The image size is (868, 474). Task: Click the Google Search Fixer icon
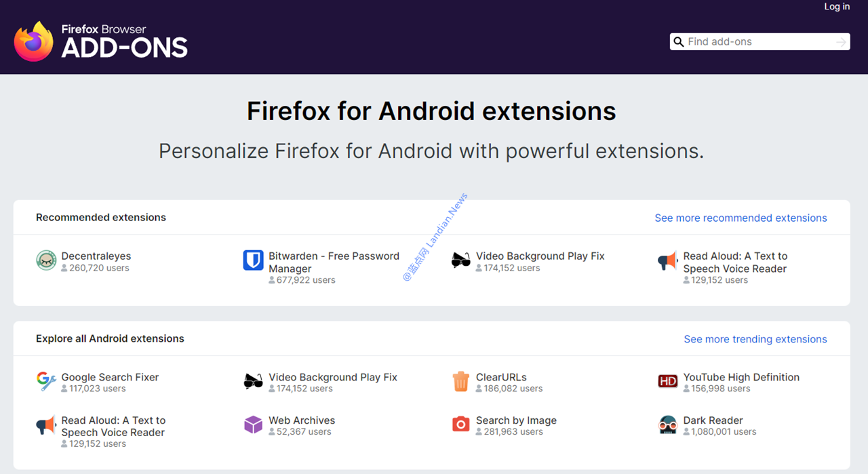pyautogui.click(x=46, y=382)
